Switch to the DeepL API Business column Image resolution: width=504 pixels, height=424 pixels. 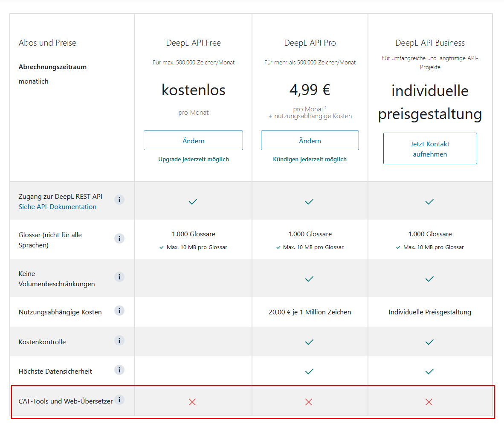pos(430,43)
